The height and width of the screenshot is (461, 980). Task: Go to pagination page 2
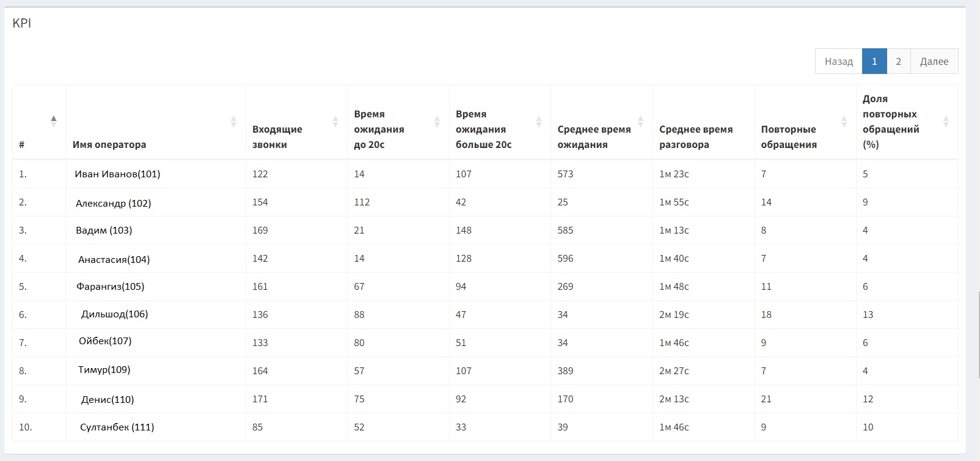tap(898, 61)
